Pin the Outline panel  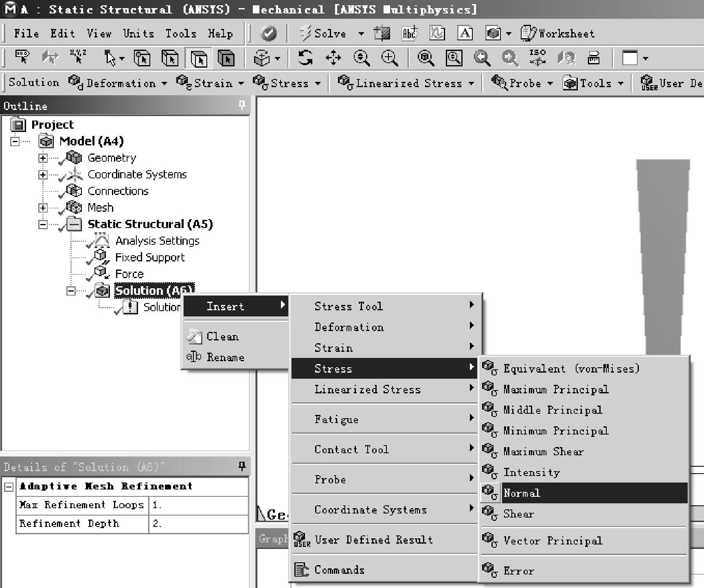(x=242, y=105)
